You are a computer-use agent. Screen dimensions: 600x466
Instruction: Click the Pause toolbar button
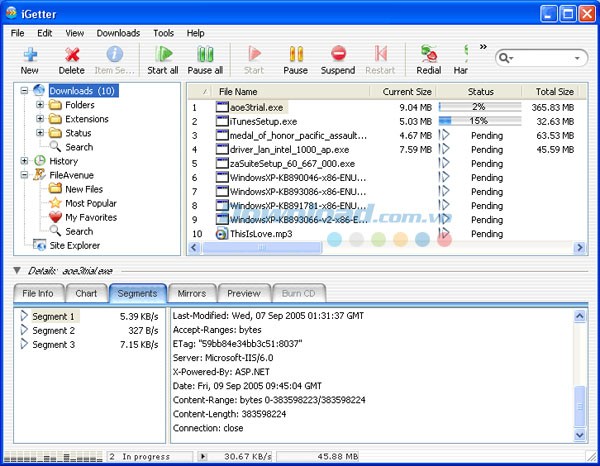pos(295,54)
